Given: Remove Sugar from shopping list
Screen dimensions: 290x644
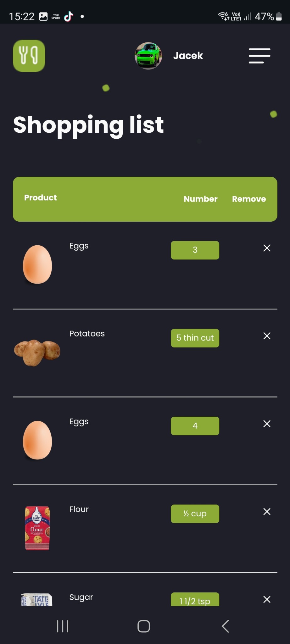Looking at the screenshot, I should coord(267,599).
